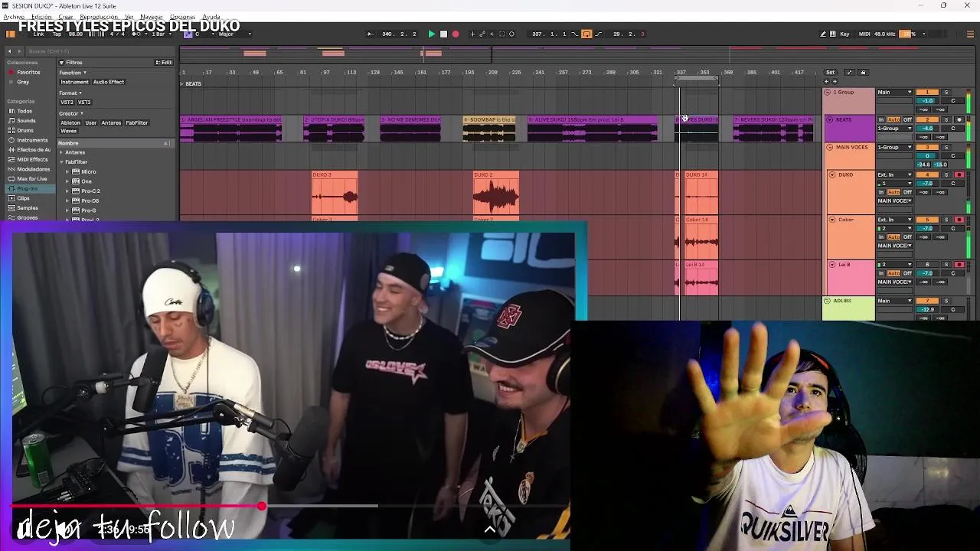Viewport: 980px width, 551px height.
Task: Click the Session Record circle icon
Action: click(512, 34)
